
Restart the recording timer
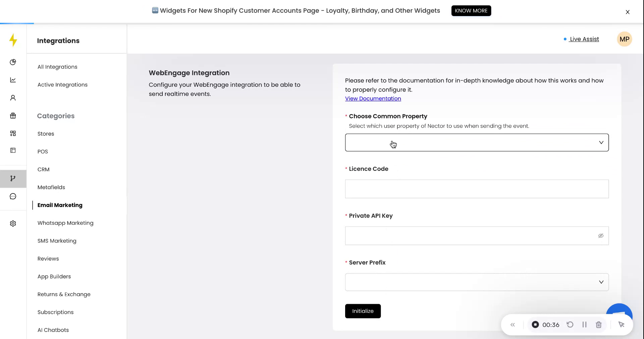tap(570, 325)
